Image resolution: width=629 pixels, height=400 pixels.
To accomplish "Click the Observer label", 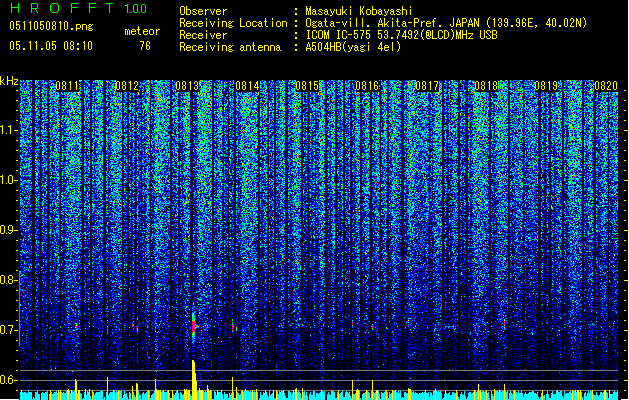I will pyautogui.click(x=203, y=11).
